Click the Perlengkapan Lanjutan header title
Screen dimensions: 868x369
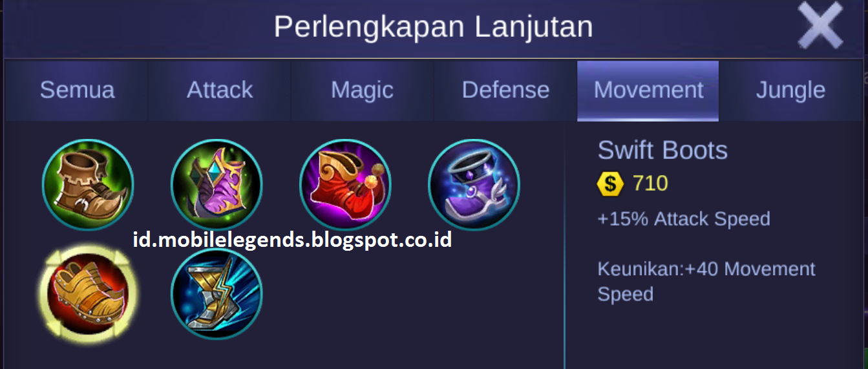point(433,27)
